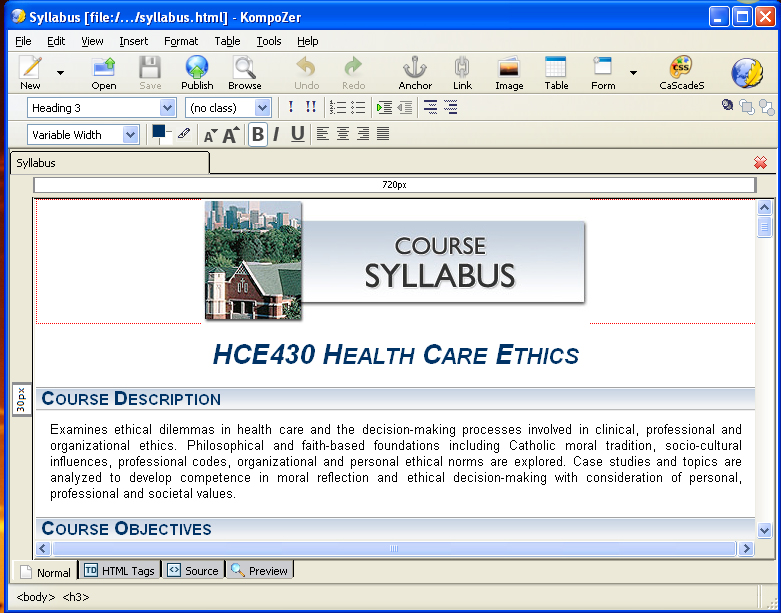Click the vertical scrollbar up arrow

[765, 207]
